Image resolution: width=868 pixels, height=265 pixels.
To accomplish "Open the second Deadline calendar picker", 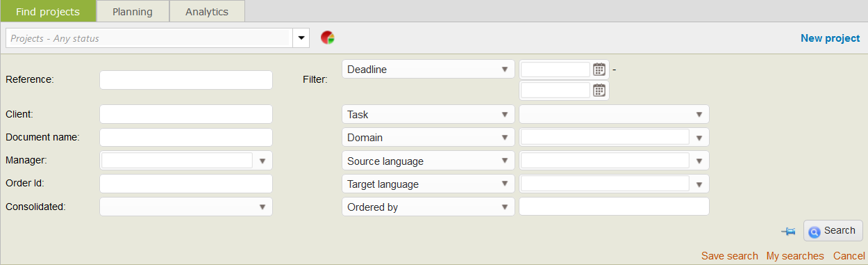I will 599,90.
